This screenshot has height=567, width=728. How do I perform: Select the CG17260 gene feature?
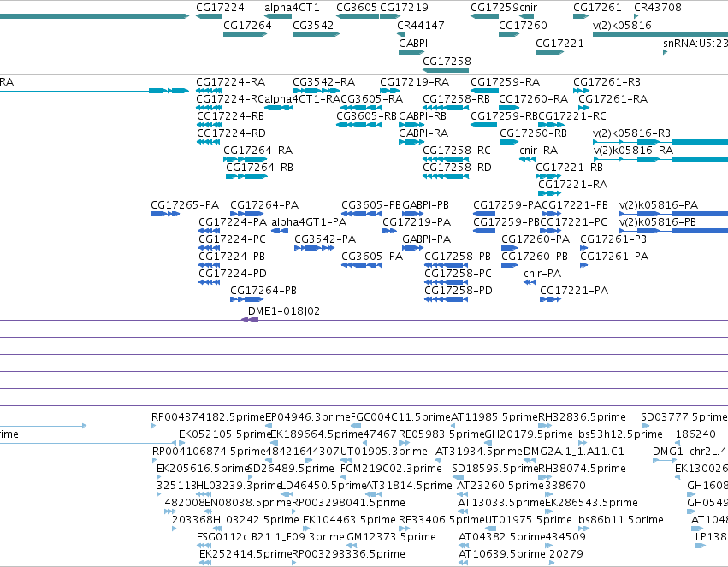(509, 34)
